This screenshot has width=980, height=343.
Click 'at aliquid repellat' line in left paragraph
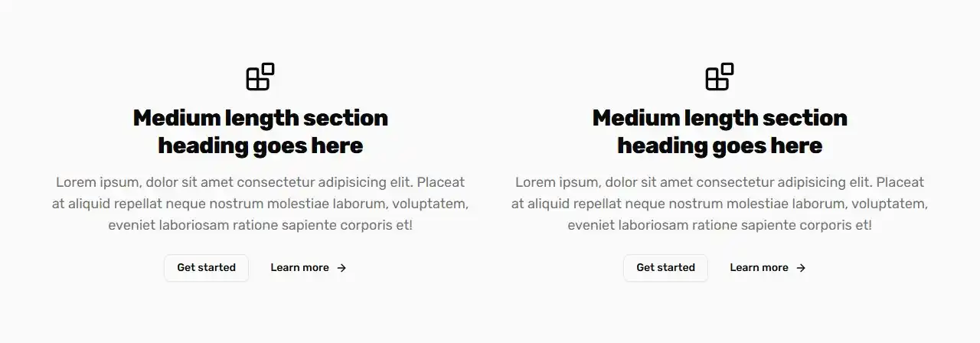tap(260, 204)
